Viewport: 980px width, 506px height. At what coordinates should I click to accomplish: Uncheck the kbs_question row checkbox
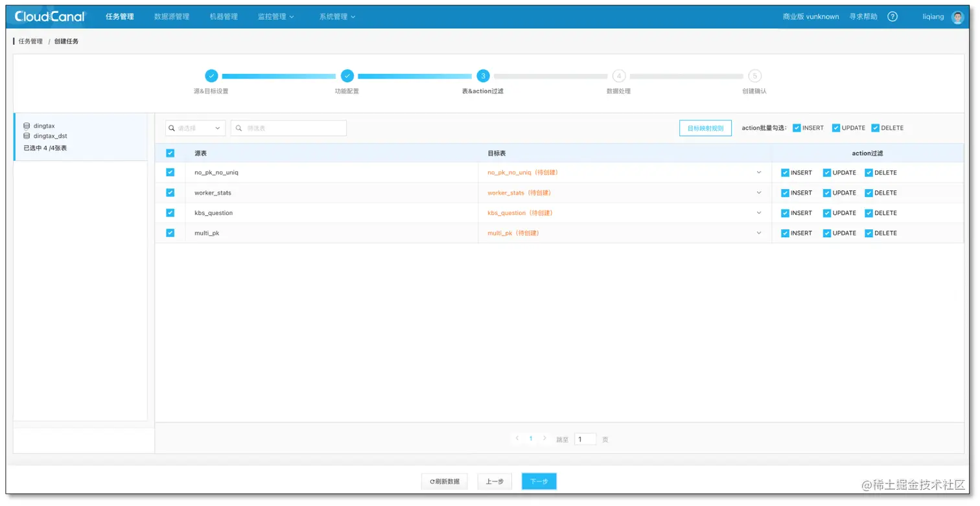(170, 213)
